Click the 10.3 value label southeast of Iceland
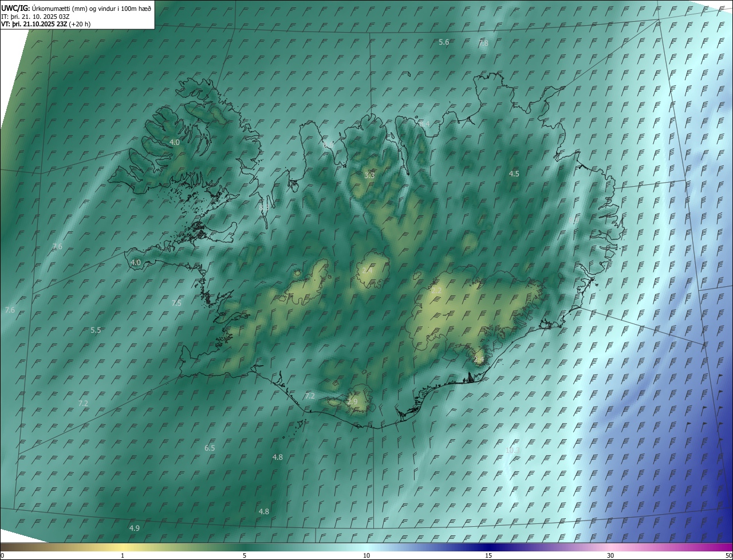This screenshot has height=560, width=733. tap(512, 450)
